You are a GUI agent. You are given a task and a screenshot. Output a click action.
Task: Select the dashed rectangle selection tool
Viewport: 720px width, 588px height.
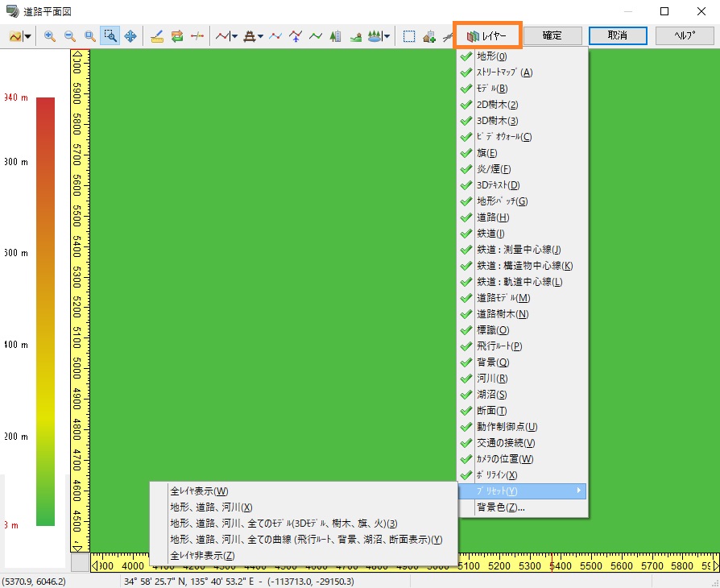409,35
